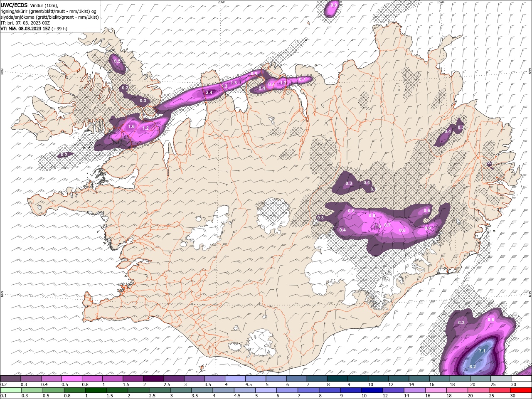Click the 7.1 value in the offshore core
The image size is (532, 399).
coord(482,351)
